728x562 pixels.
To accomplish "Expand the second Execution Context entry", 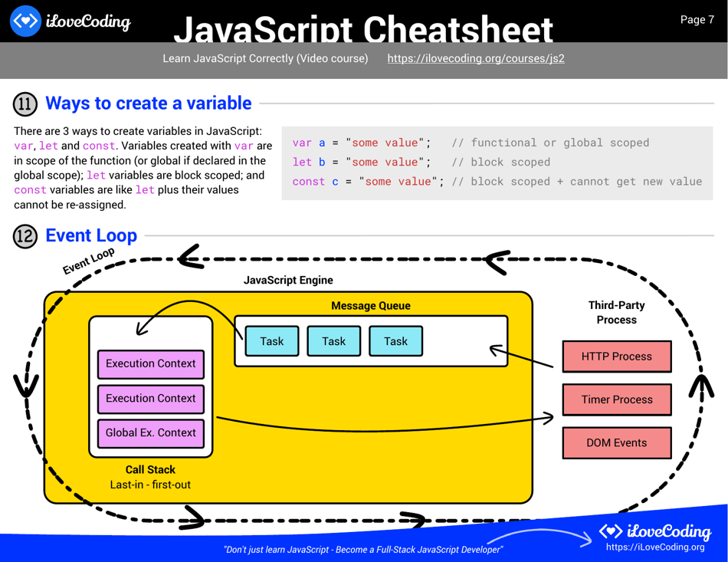I will 150,399.
